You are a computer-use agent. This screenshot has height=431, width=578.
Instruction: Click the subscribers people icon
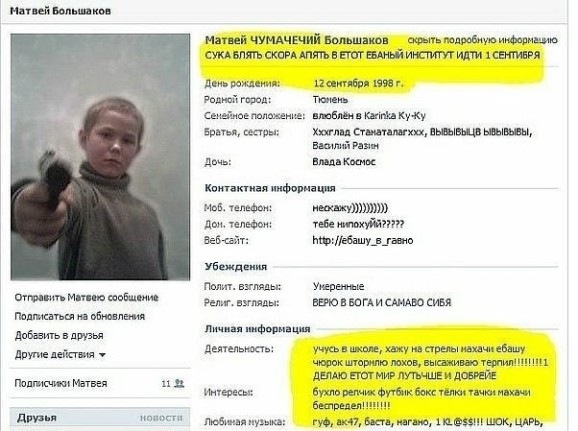pyautogui.click(x=179, y=383)
